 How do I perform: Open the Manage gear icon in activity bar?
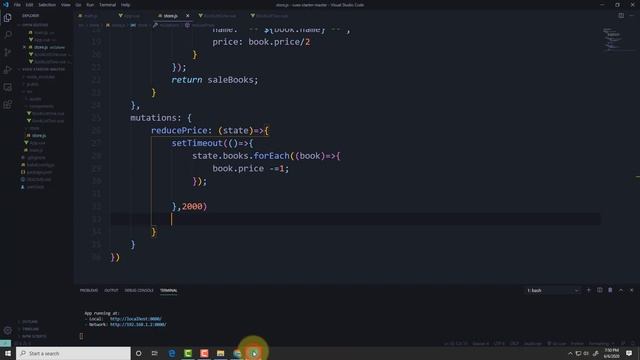click(x=7, y=330)
